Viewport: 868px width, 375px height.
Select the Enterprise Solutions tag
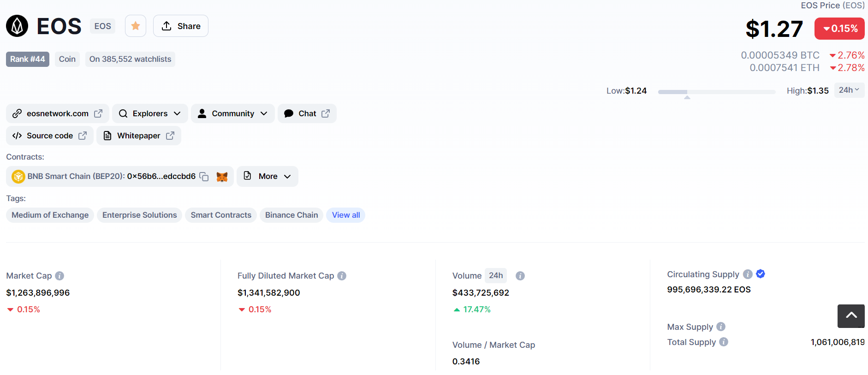[x=140, y=215]
